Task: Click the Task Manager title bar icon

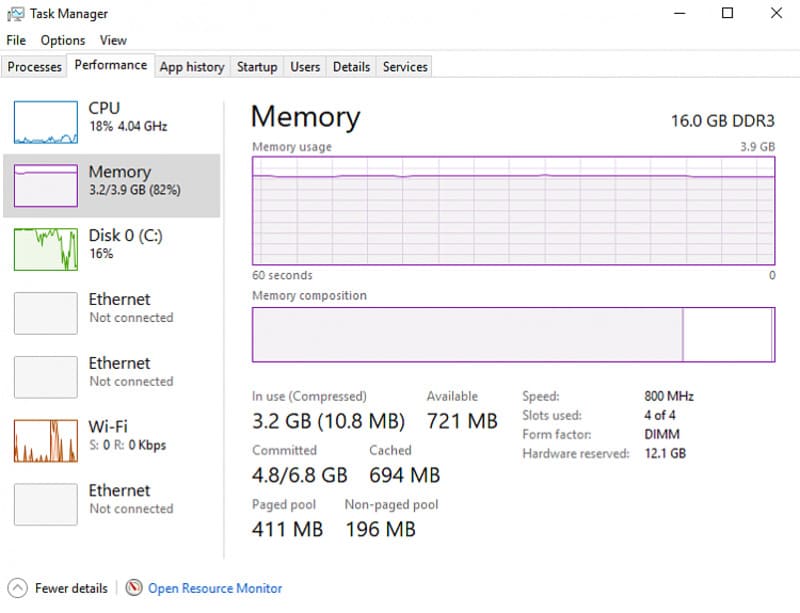Action: pos(15,14)
